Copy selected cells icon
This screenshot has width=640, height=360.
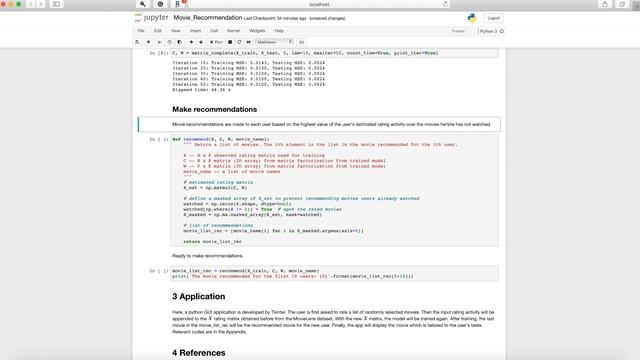click(169, 42)
